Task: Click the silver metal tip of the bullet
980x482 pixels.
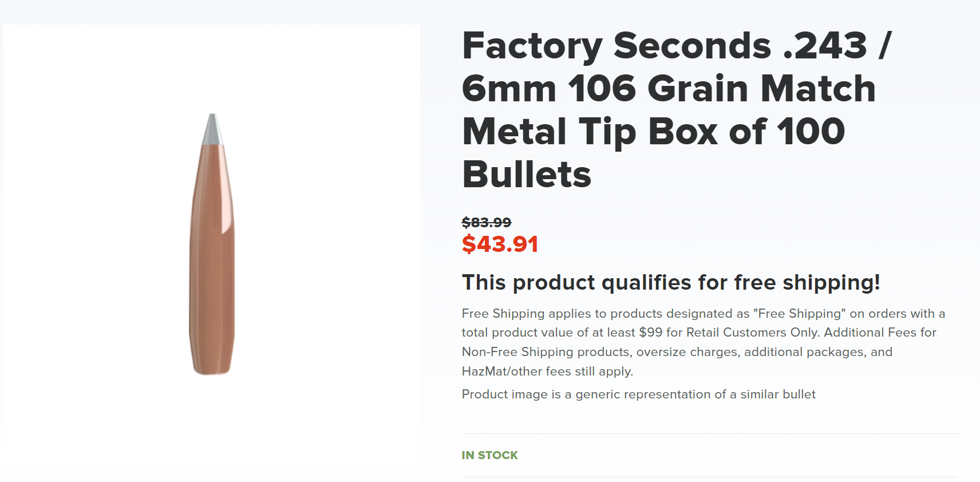Action: 212,128
